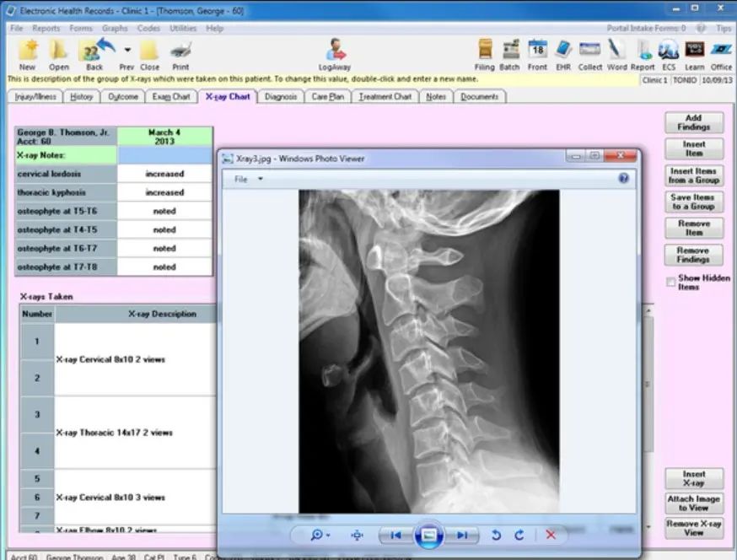This screenshot has height=560, width=737.
Task: Click the actual size button in Photo Viewer
Action: [x=357, y=535]
